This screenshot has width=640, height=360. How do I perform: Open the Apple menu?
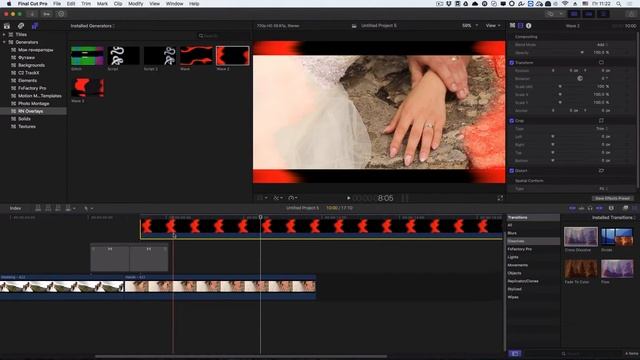pos(9,4)
